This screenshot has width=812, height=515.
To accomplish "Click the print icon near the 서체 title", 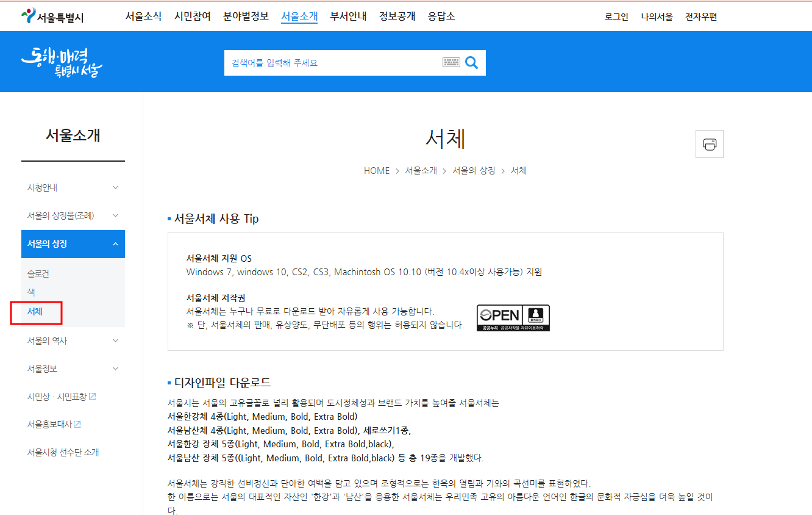I will tap(709, 143).
